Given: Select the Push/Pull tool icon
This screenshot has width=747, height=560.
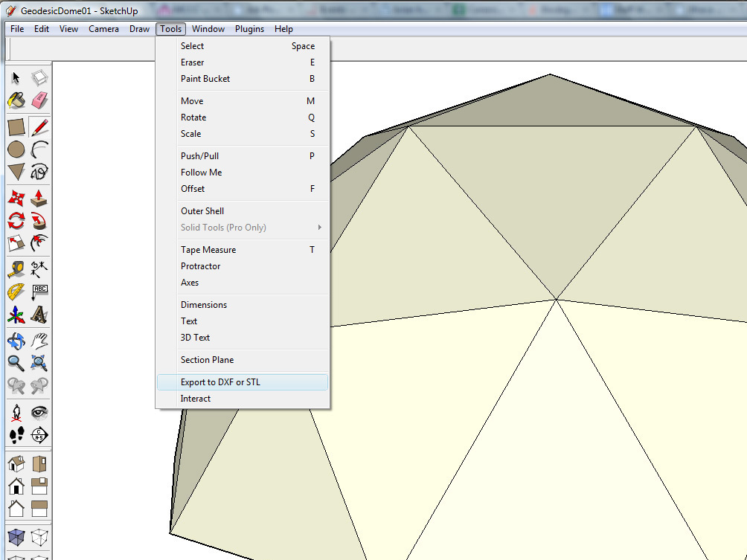Looking at the screenshot, I should click(39, 199).
